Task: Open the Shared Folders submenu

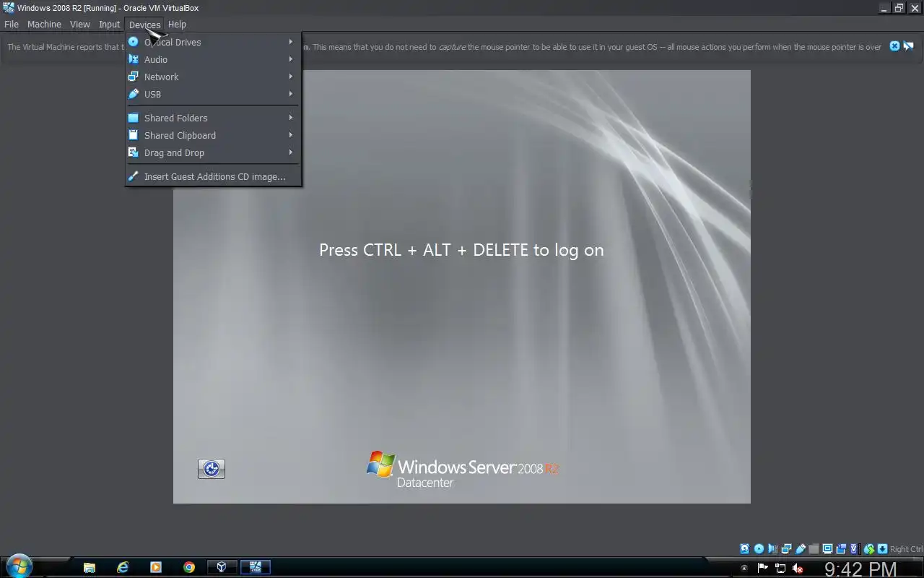Action: click(x=213, y=118)
